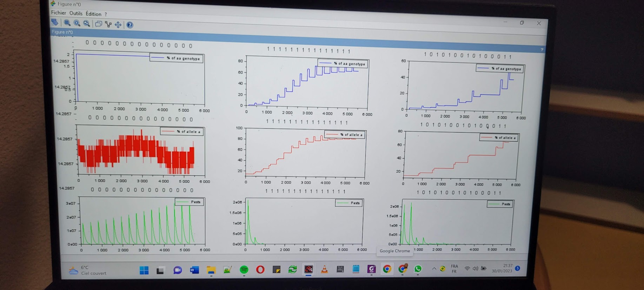Open help via blue question mark icon
The width and height of the screenshot is (644, 290).
click(x=130, y=25)
